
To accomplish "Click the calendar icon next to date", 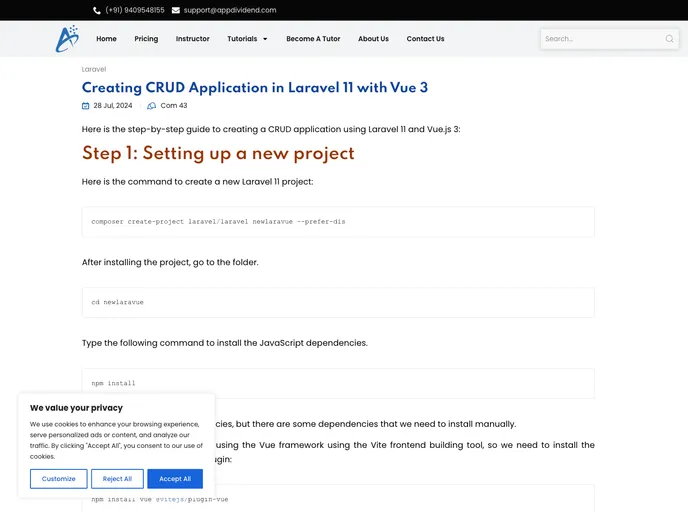I will pos(86,105).
